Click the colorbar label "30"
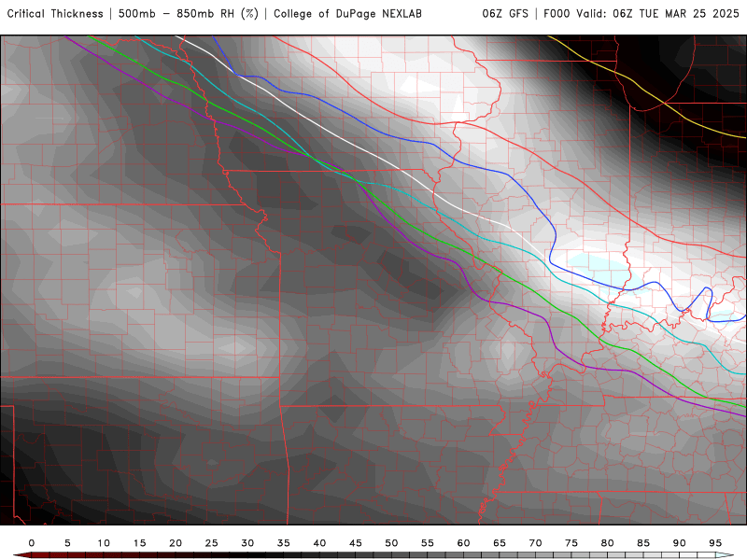 click(x=247, y=543)
